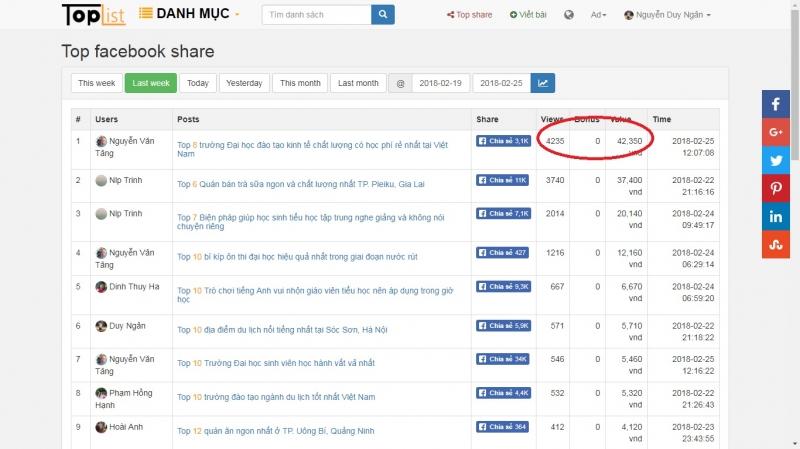Screen dimensions: 800x449
Task: Select the Last month filter
Action: [x=358, y=83]
